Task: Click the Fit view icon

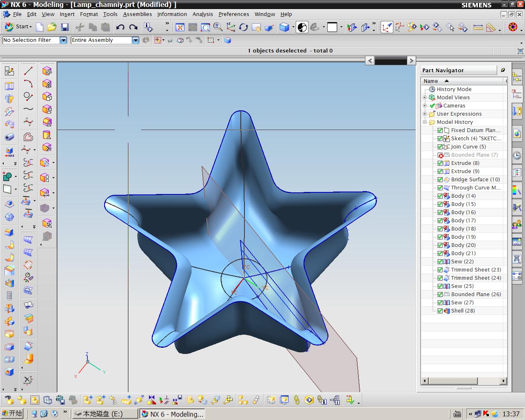Action: click(x=180, y=27)
